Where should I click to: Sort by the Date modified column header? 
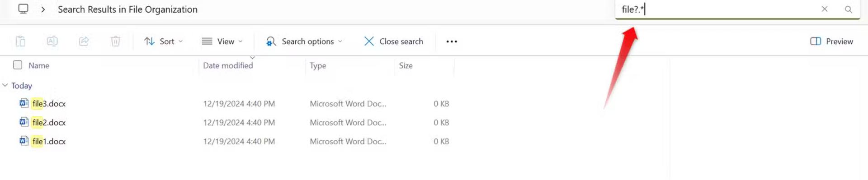pyautogui.click(x=228, y=65)
